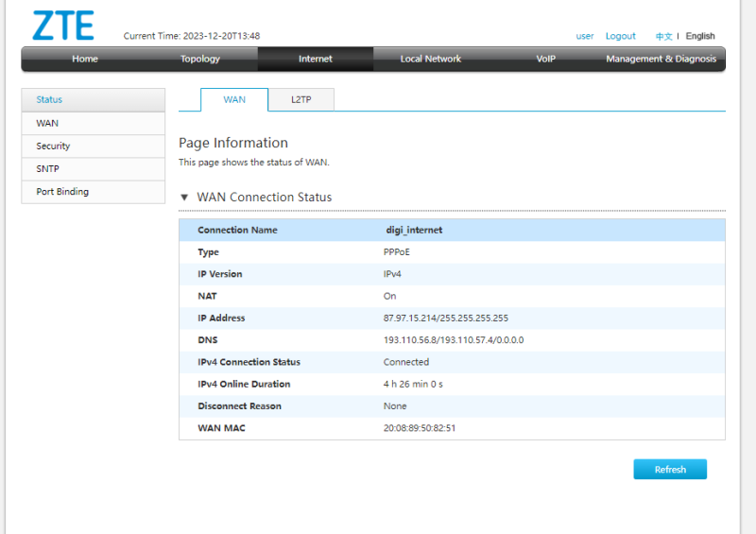Click the Refresh button

pos(670,470)
